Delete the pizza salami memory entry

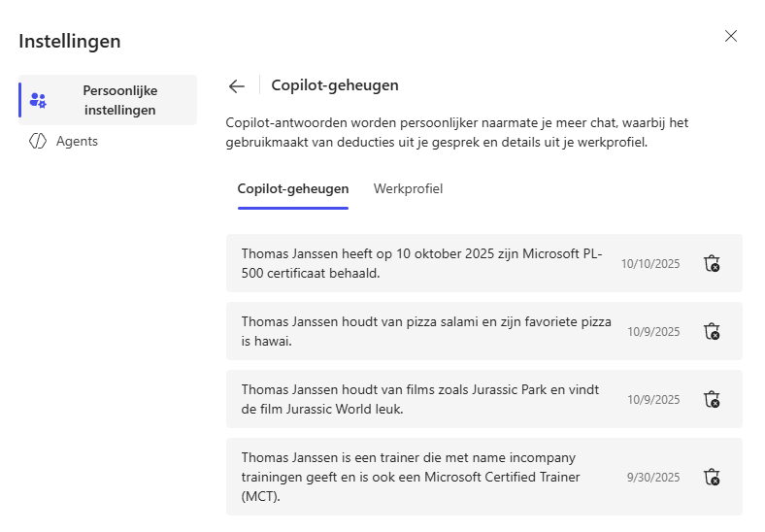pyautogui.click(x=712, y=331)
